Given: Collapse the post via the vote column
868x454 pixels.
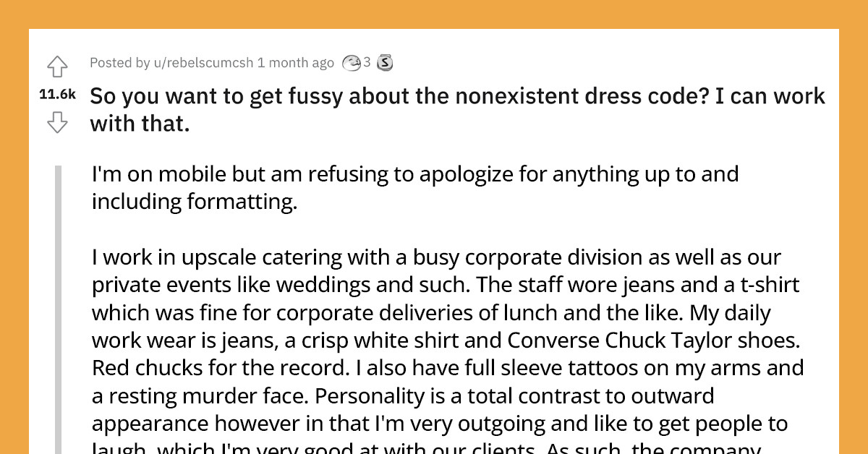Looking at the screenshot, I should click(57, 94).
